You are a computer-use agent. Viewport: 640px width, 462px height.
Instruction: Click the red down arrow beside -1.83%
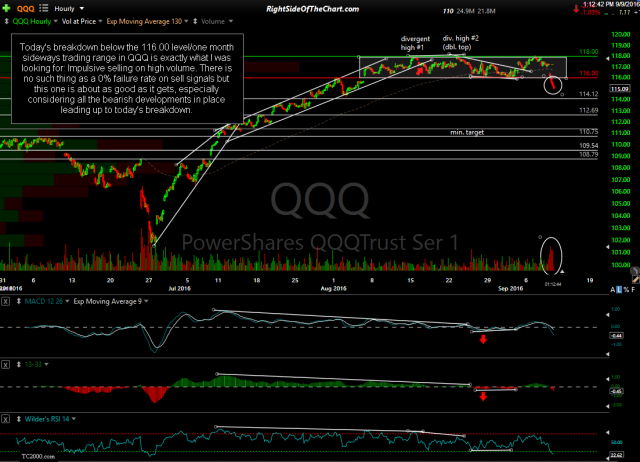576,9
